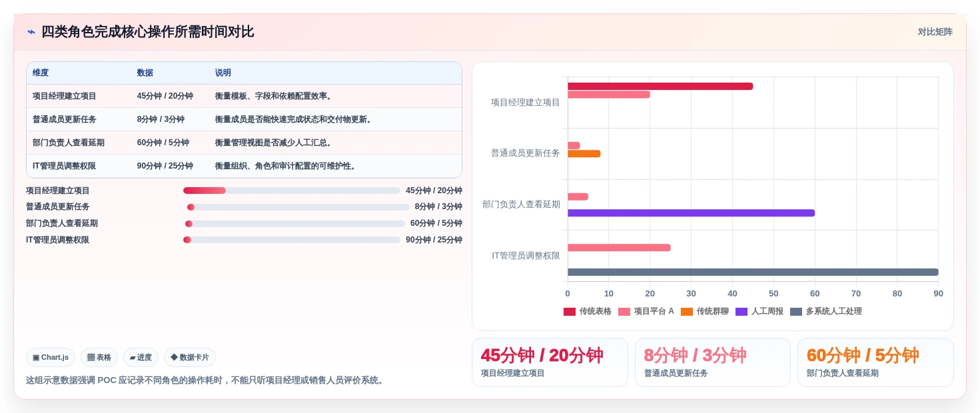Toggle 人工周报 legend swatch

click(x=741, y=311)
